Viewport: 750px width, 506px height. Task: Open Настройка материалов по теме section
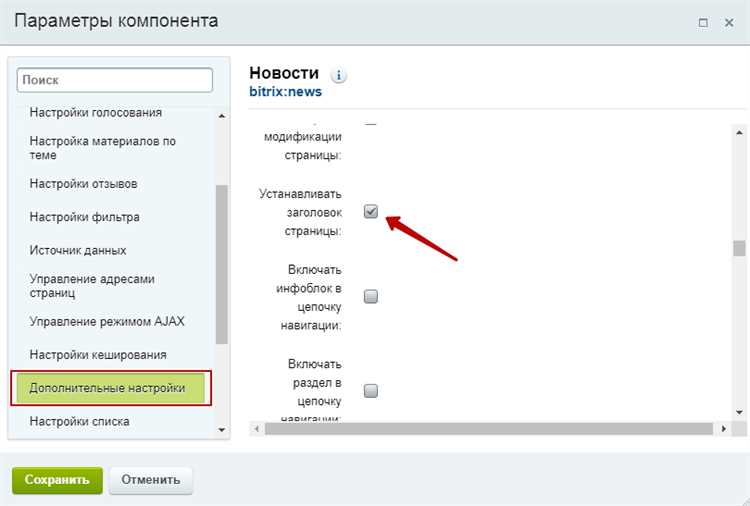click(x=102, y=148)
